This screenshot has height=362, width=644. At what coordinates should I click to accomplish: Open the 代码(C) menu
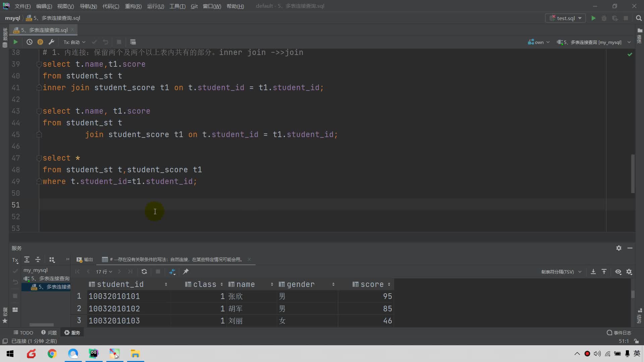tap(111, 6)
